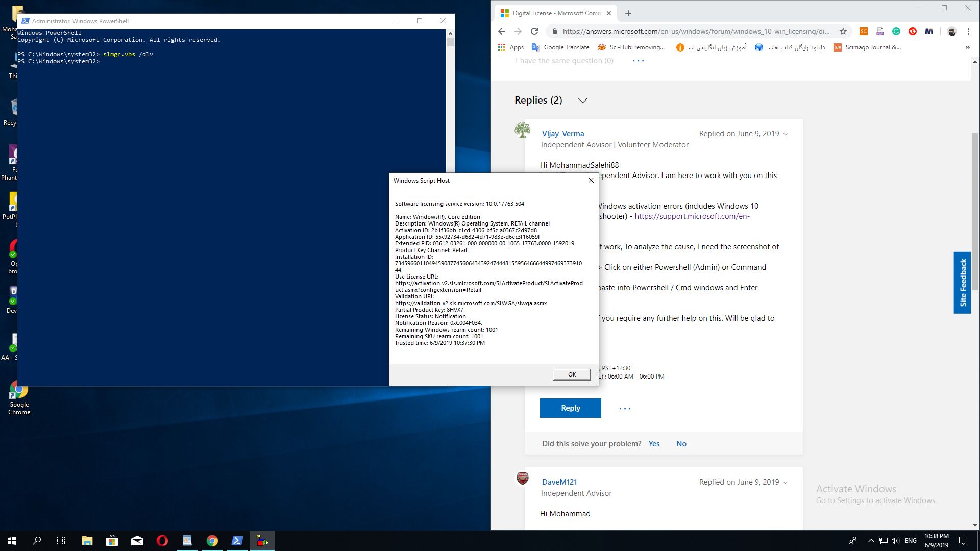Screen dimensions: 980x551
Task: Open more options next to 'I have the same question'
Action: tap(638, 61)
